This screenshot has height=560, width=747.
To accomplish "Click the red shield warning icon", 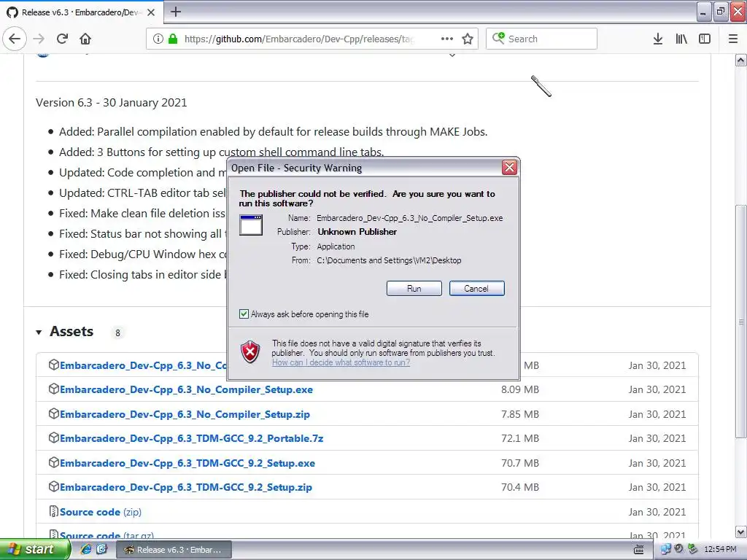I will tap(250, 352).
